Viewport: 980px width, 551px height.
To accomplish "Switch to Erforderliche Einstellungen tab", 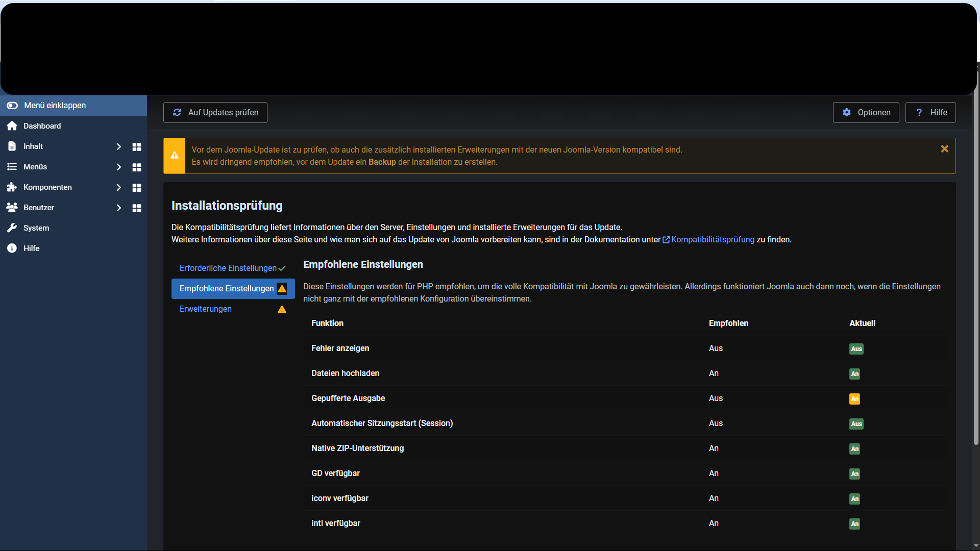I will 228,268.
